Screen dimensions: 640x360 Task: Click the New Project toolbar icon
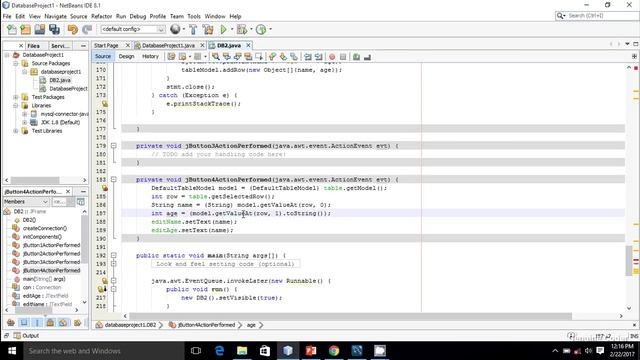pyautogui.click(x=25, y=29)
